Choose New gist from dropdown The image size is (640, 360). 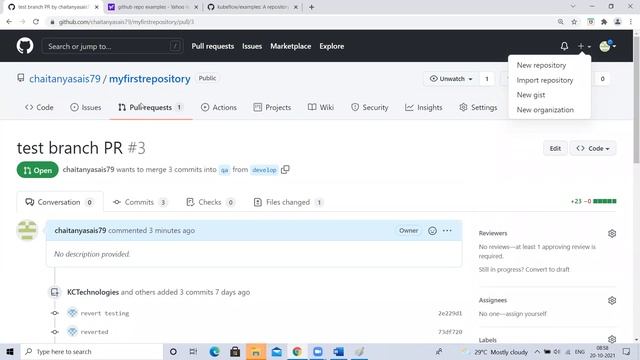pos(531,95)
